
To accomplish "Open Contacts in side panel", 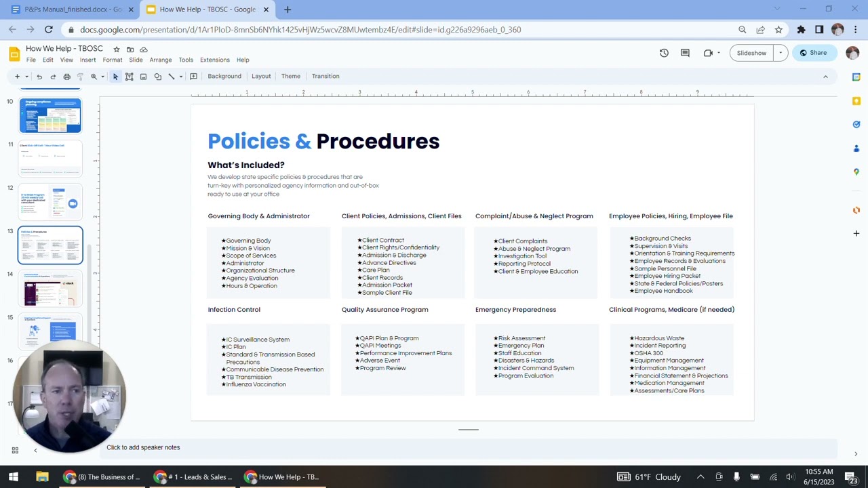I will point(856,148).
